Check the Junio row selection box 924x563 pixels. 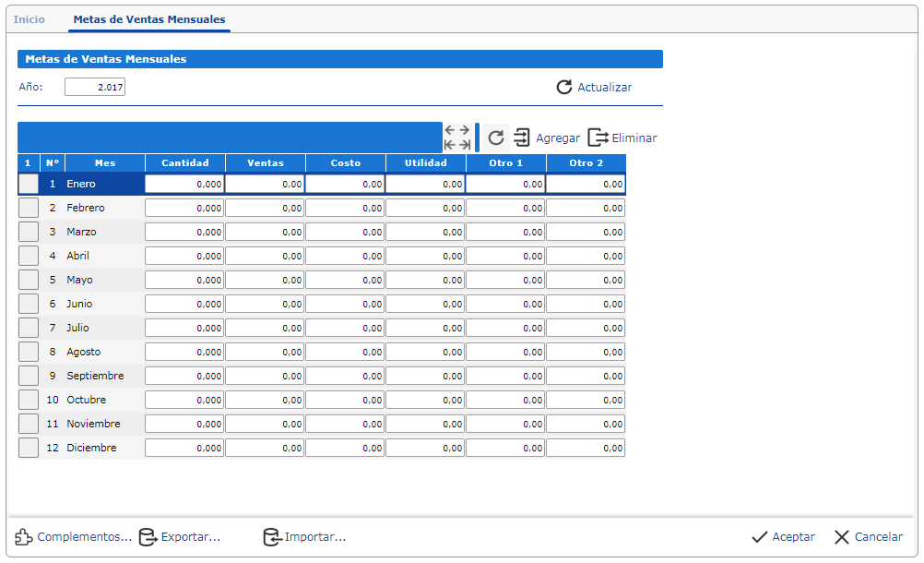(29, 304)
